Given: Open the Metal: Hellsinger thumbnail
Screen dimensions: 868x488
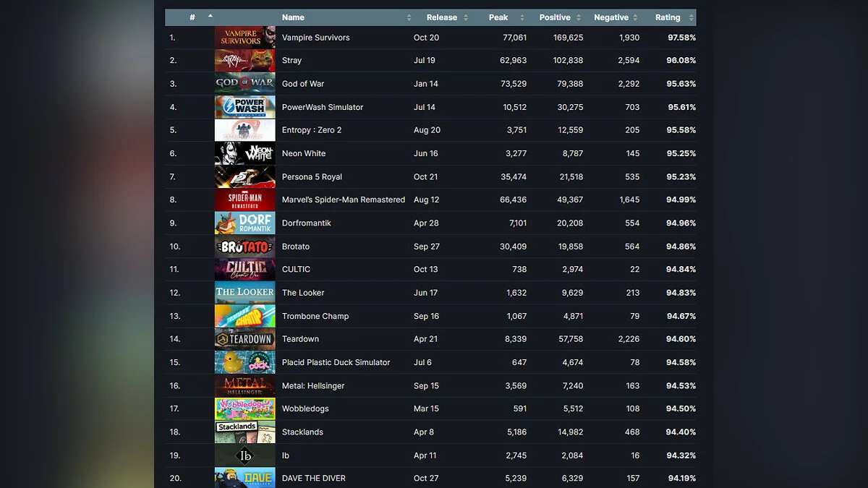Looking at the screenshot, I should click(x=245, y=385).
